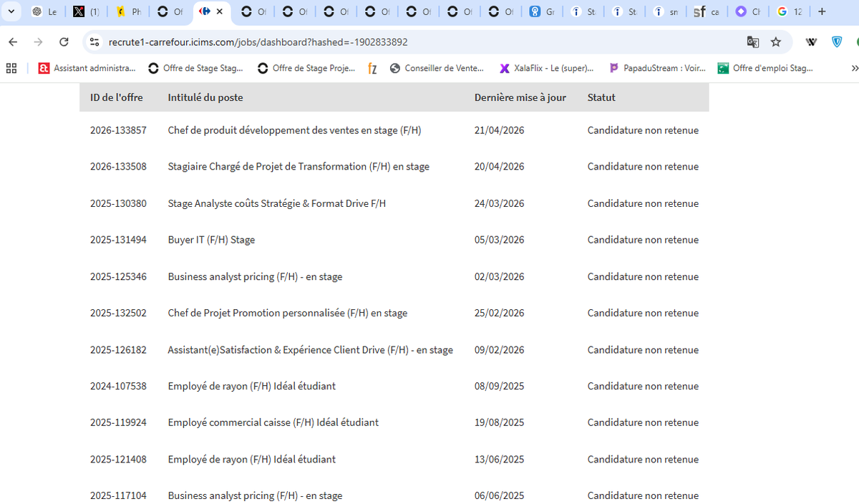
Task: Open 'Stage Analyste coûts Stratégie & Format Drive'
Action: click(x=277, y=203)
